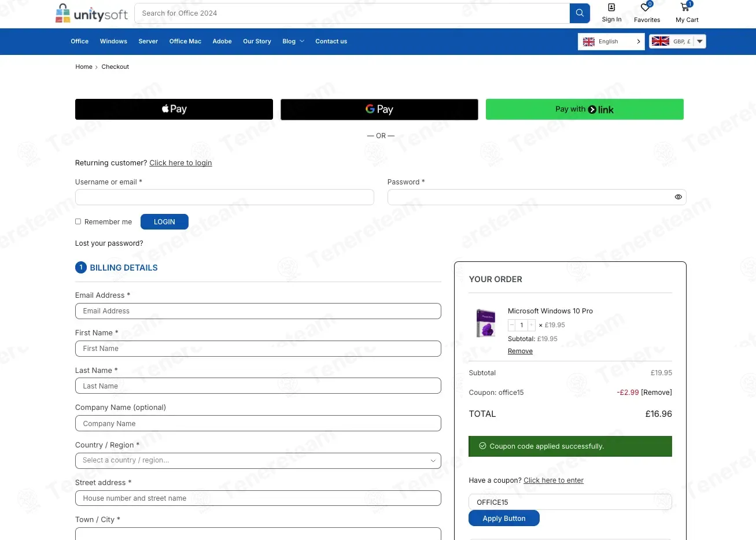Click the coupon code field OFFICE15
The width and height of the screenshot is (756, 540).
tap(570, 502)
